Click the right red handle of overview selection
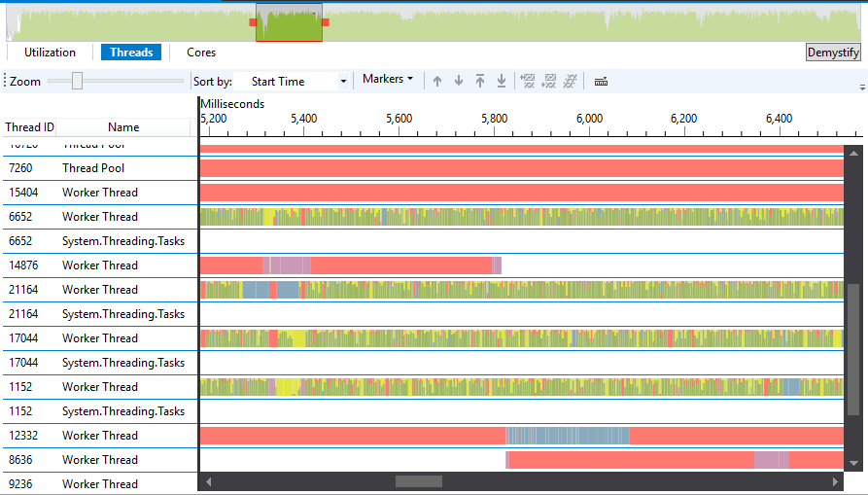Image resolution: width=868 pixels, height=495 pixels. pos(326,22)
